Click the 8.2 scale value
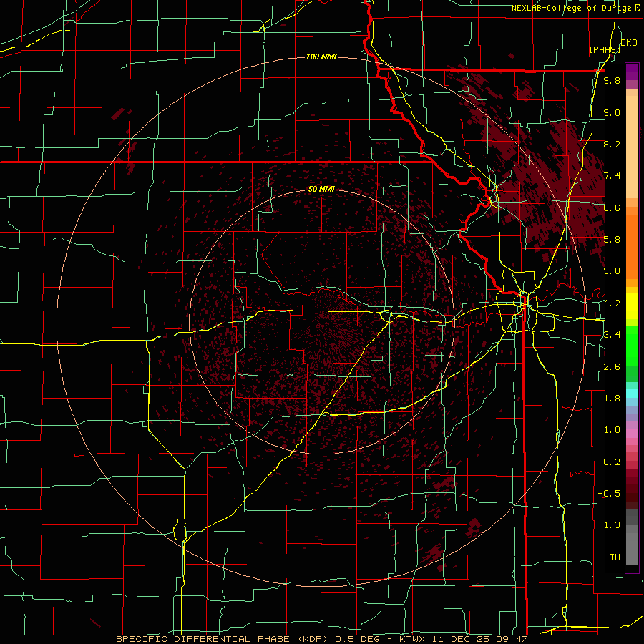 click(612, 144)
